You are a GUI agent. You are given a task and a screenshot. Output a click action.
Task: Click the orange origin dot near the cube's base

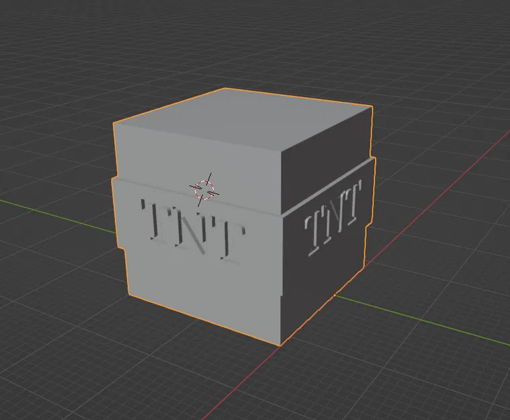(335, 296)
